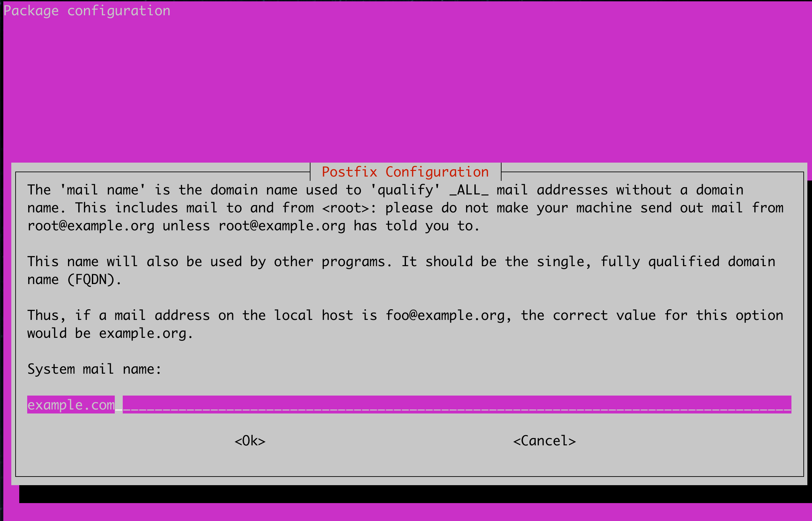Click the 'Postfix Configuration' dialog title
This screenshot has height=521, width=812.
pyautogui.click(x=405, y=172)
